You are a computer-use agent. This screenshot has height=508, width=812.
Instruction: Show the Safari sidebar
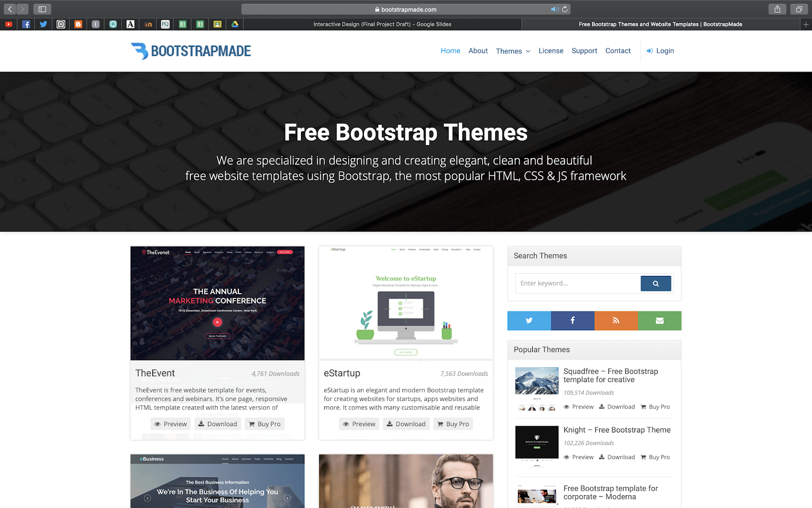pyautogui.click(x=42, y=9)
